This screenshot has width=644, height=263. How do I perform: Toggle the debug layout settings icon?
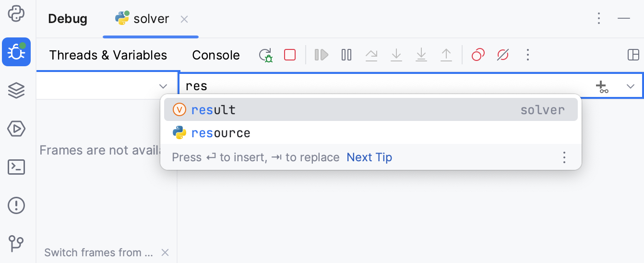click(633, 55)
